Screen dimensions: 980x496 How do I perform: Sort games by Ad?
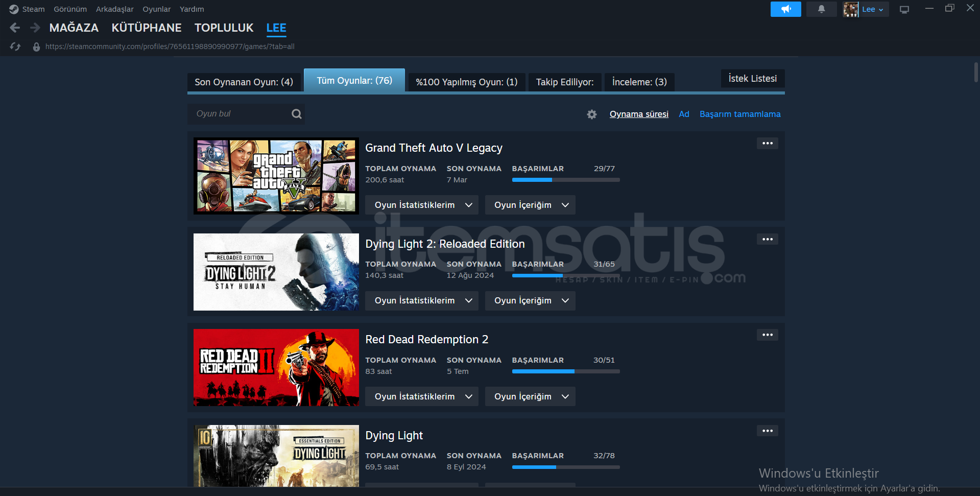(x=684, y=114)
